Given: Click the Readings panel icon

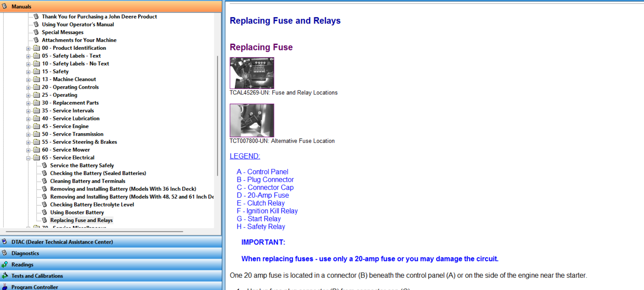Looking at the screenshot, I should tap(5, 265).
